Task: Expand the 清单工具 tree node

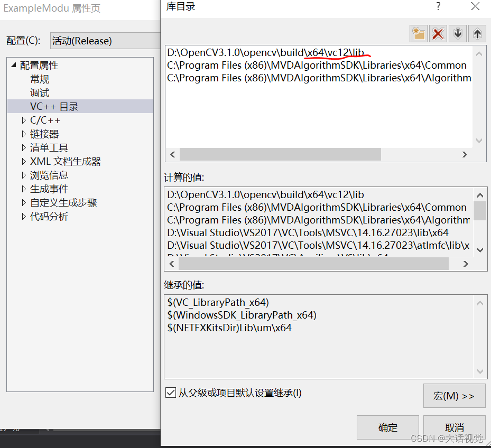Action: (24, 147)
